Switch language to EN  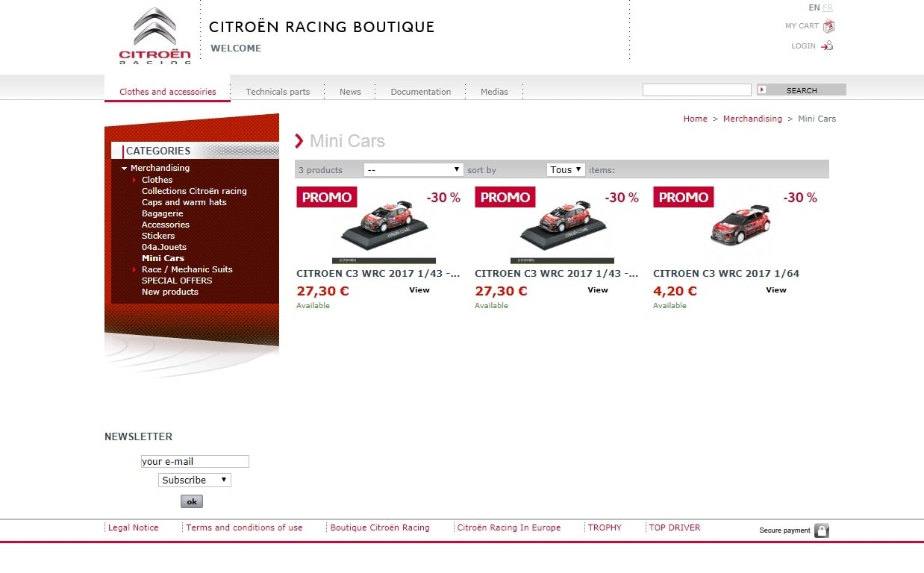pyautogui.click(x=814, y=7)
